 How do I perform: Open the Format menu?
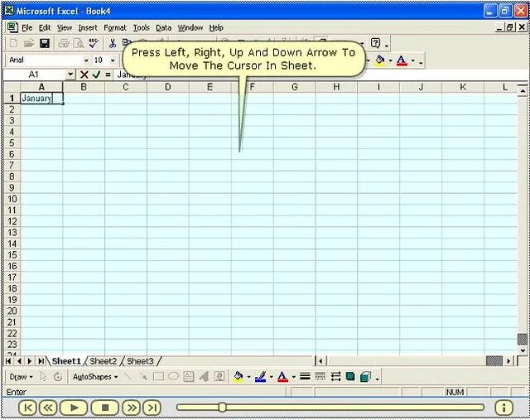click(x=114, y=27)
